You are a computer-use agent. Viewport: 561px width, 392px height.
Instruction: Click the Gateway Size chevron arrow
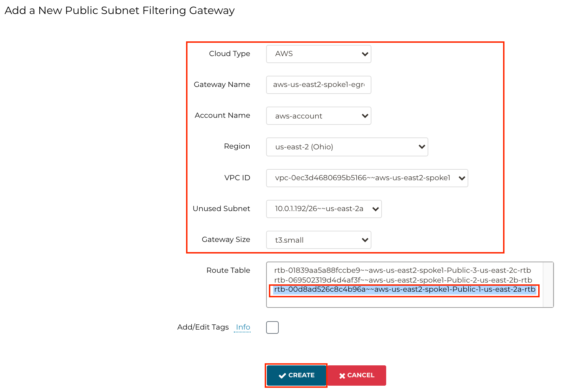365,240
